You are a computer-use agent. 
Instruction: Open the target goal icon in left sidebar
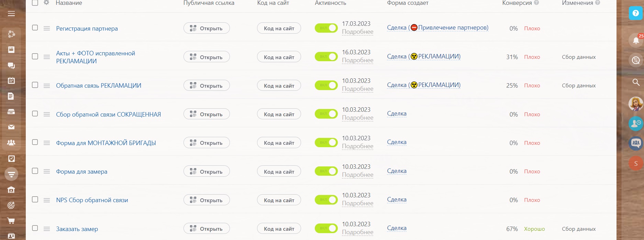[x=11, y=205]
